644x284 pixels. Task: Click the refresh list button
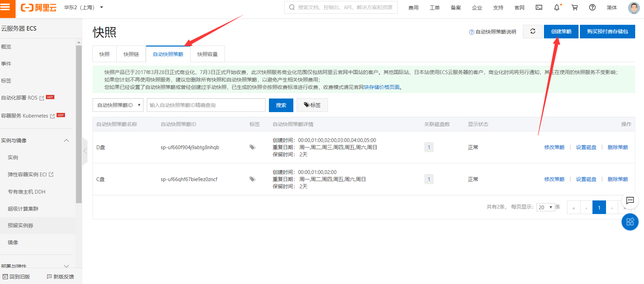533,32
